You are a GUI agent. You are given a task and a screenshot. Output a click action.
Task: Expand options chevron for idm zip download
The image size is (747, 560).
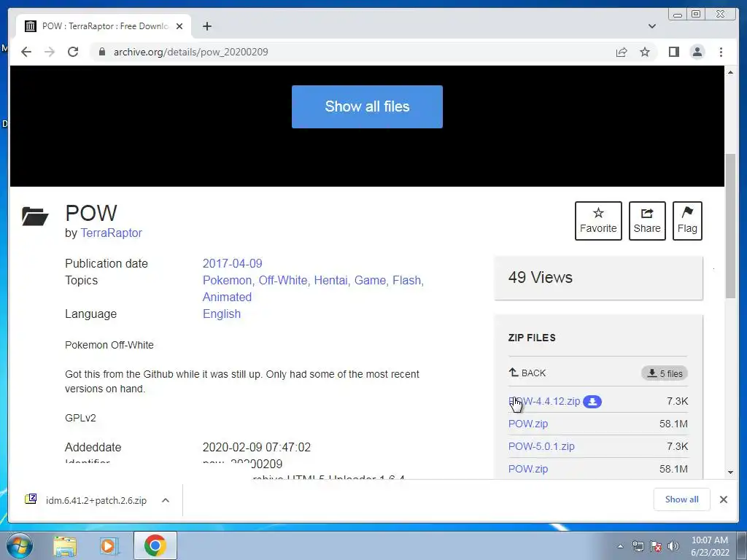pos(166,500)
